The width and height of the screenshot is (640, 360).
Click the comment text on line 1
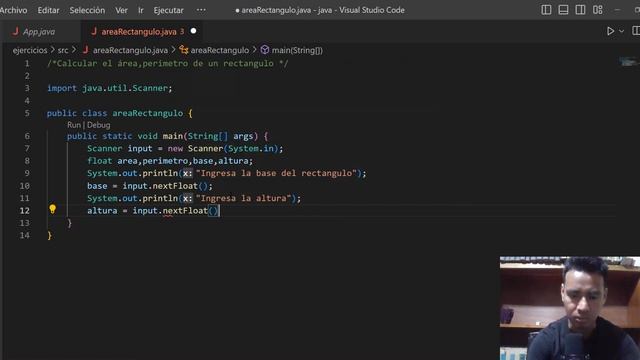pyautogui.click(x=168, y=64)
